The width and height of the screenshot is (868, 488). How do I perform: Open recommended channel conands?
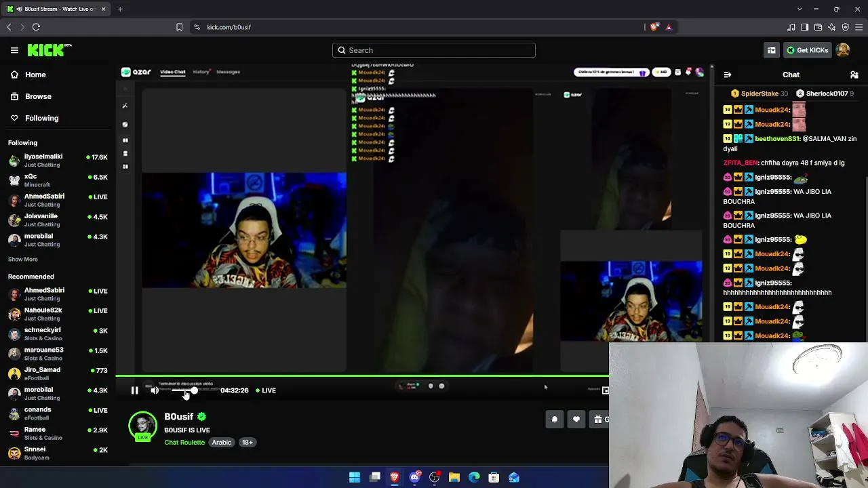[58, 413]
